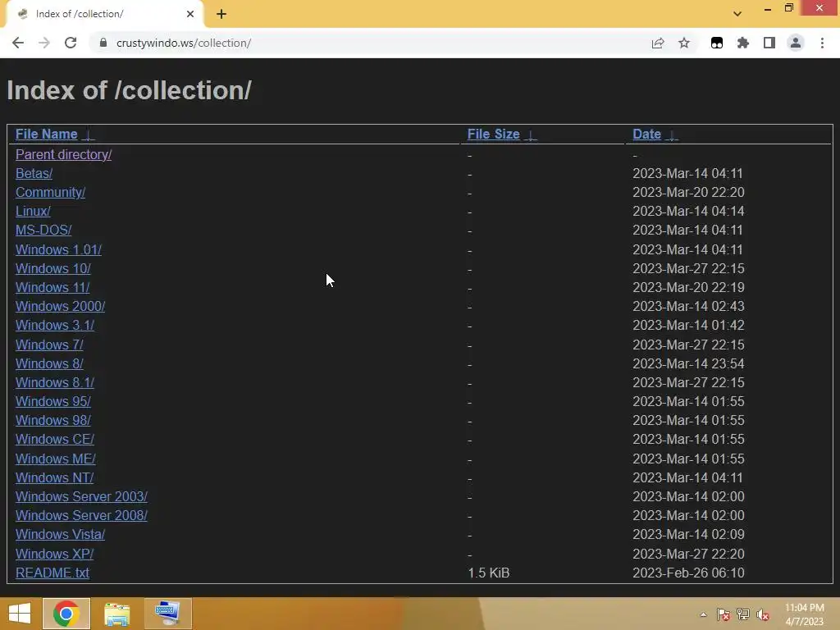Open the Chrome profile avatar
840x630 pixels.
796,43
